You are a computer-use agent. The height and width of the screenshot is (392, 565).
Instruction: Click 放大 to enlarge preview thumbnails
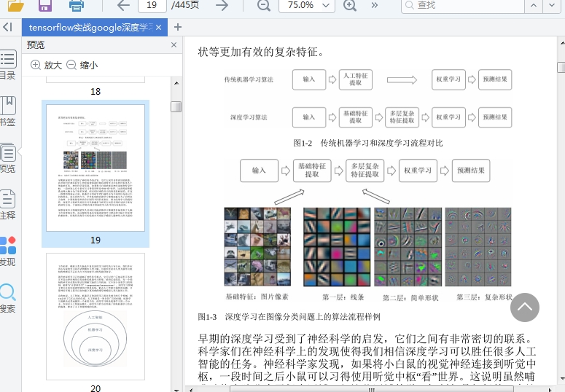[x=46, y=65]
